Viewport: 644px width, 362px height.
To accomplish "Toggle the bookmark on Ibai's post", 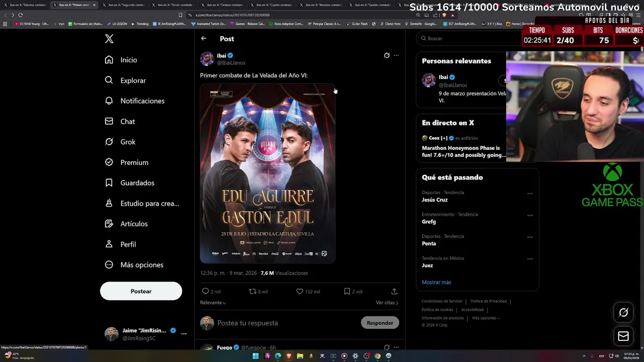I will tap(347, 291).
